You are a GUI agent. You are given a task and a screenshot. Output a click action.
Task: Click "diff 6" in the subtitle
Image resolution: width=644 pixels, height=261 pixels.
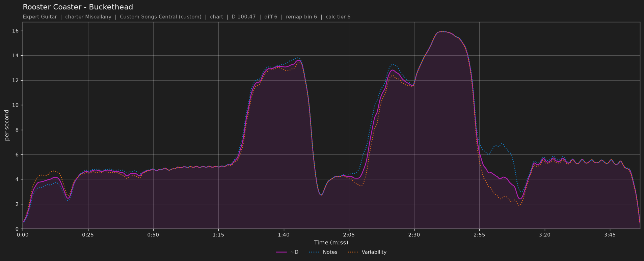click(271, 17)
